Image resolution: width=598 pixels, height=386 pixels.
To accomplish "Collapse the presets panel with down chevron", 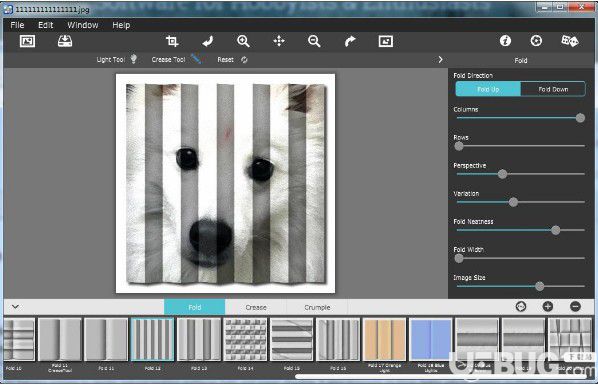I will [x=15, y=306].
